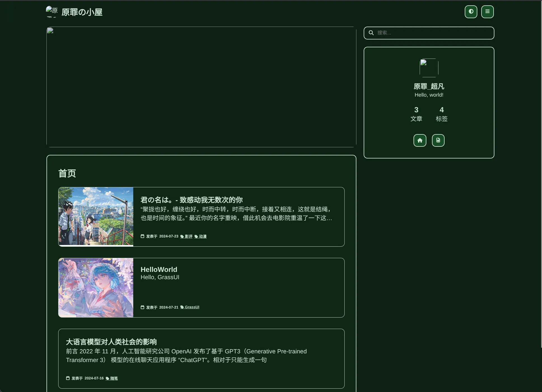View the 3 文章 articles count
This screenshot has height=392, width=542.
tap(416, 114)
